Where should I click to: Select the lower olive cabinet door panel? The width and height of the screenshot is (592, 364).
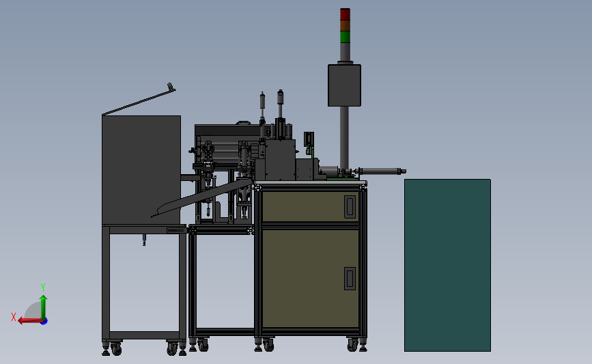(x=311, y=278)
